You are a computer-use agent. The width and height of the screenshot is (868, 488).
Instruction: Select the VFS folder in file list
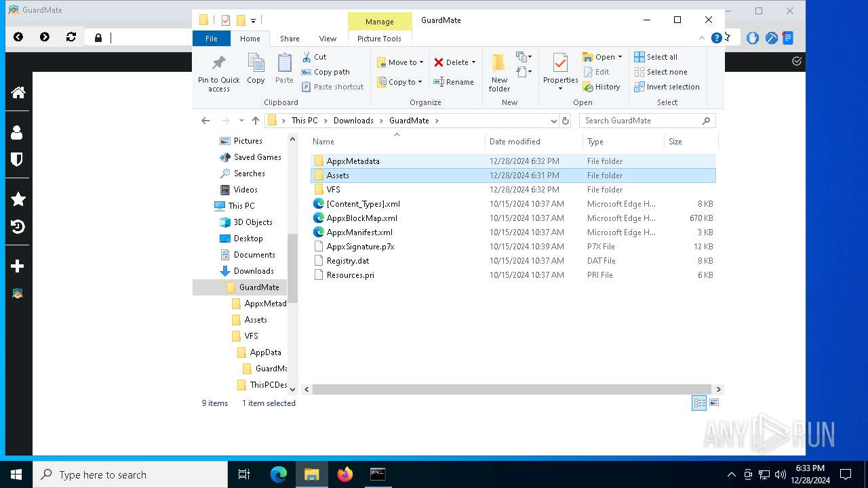coord(513,190)
